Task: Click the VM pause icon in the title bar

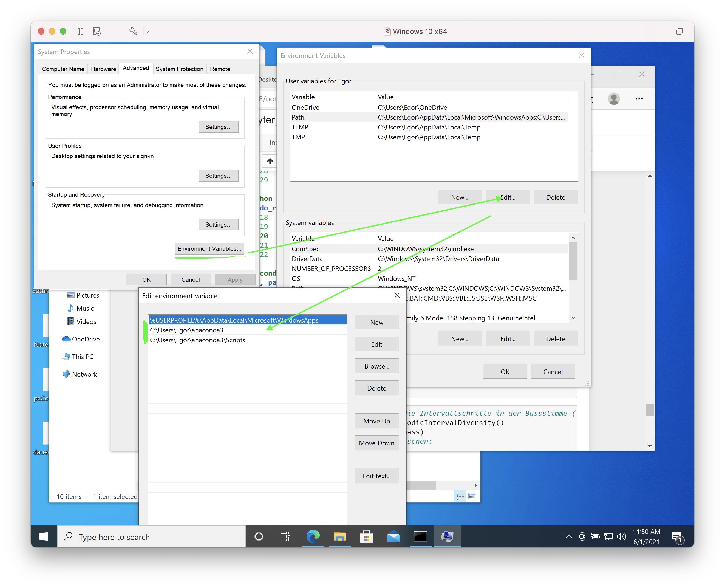Action: 80,32
